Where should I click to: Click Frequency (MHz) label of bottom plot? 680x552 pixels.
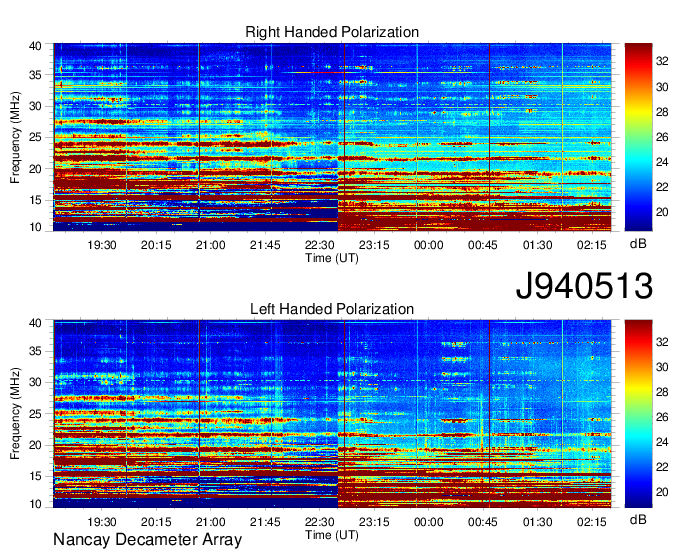pos(15,414)
